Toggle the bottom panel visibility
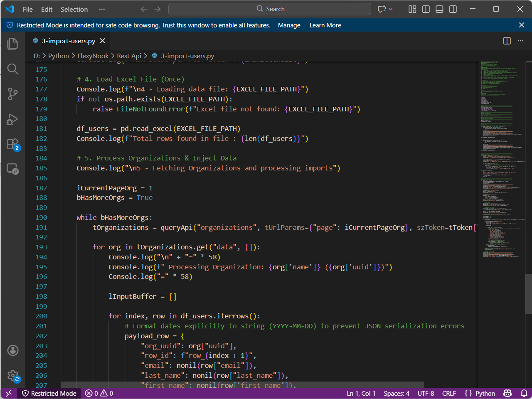532x399 pixels. pyautogui.click(x=439, y=9)
